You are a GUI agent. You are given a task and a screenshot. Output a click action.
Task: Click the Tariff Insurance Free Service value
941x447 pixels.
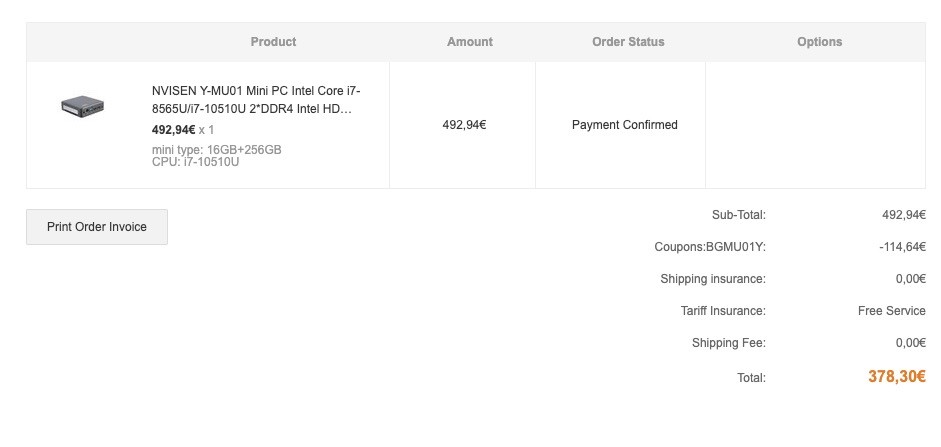[892, 311]
